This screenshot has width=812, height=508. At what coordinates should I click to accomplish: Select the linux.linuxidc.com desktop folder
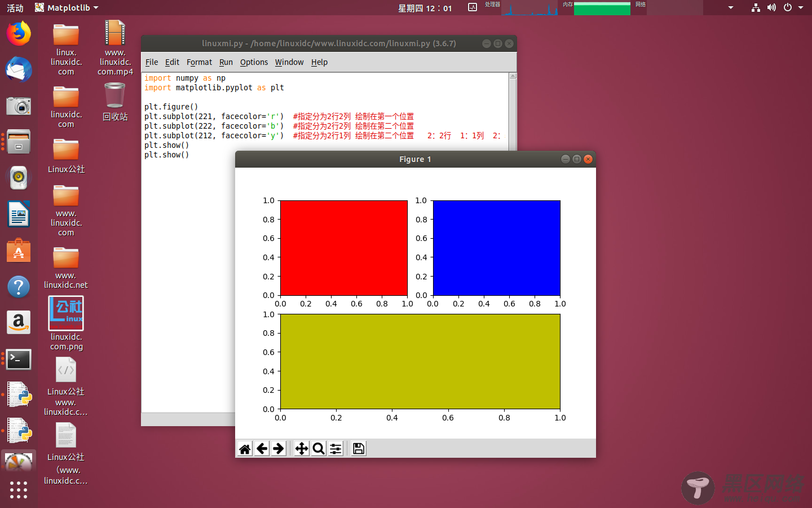coord(66,50)
